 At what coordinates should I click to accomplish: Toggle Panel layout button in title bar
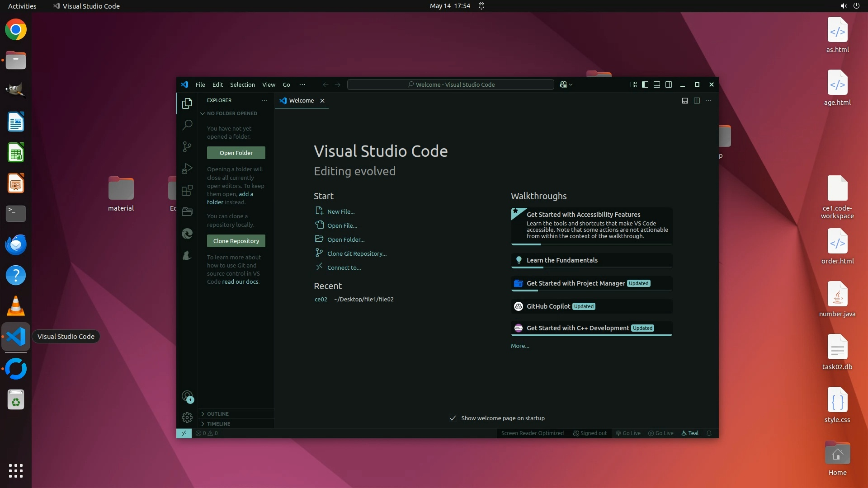(x=657, y=84)
